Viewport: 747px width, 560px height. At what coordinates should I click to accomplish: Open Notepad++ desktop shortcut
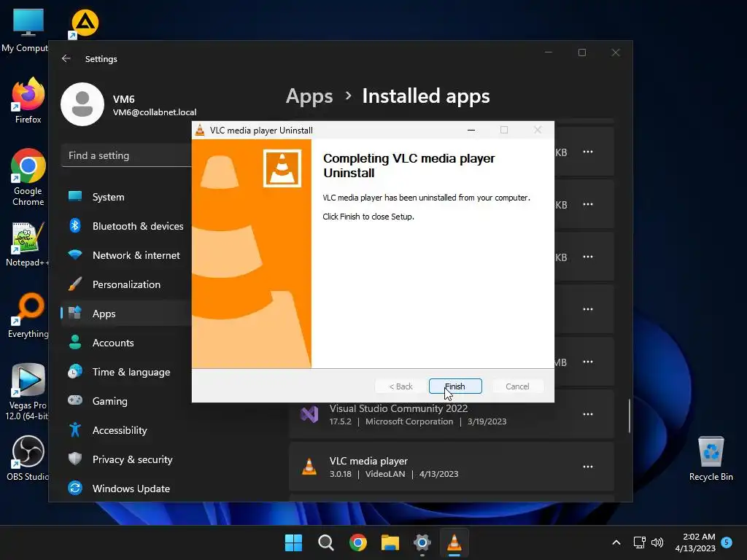pyautogui.click(x=27, y=244)
